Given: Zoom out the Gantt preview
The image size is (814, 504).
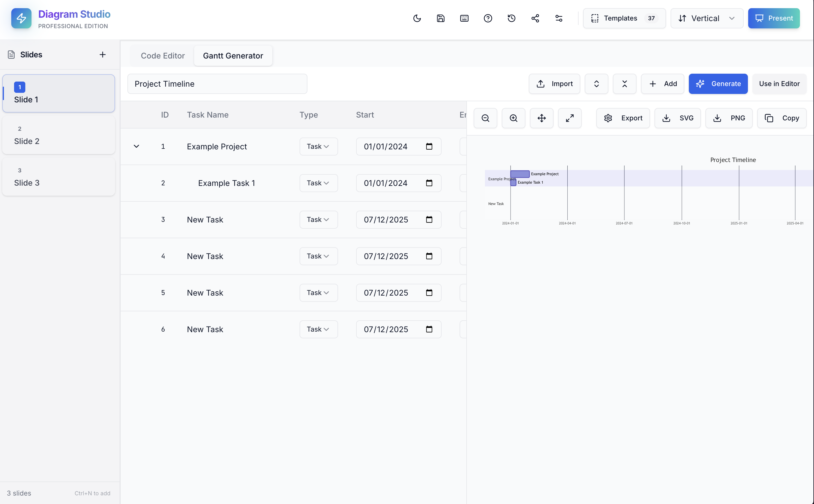Looking at the screenshot, I should [485, 118].
